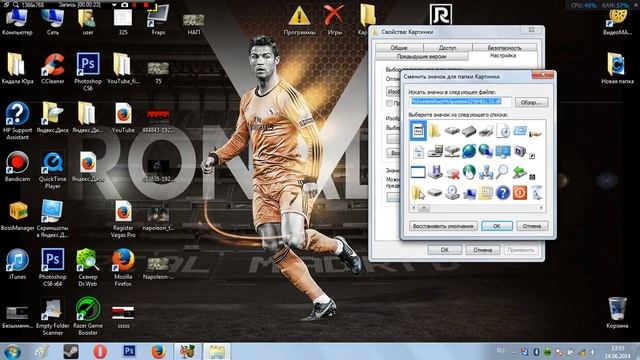Screen dimensions: 640x360
Task: Click the Windows Start button
Action: click(13, 351)
